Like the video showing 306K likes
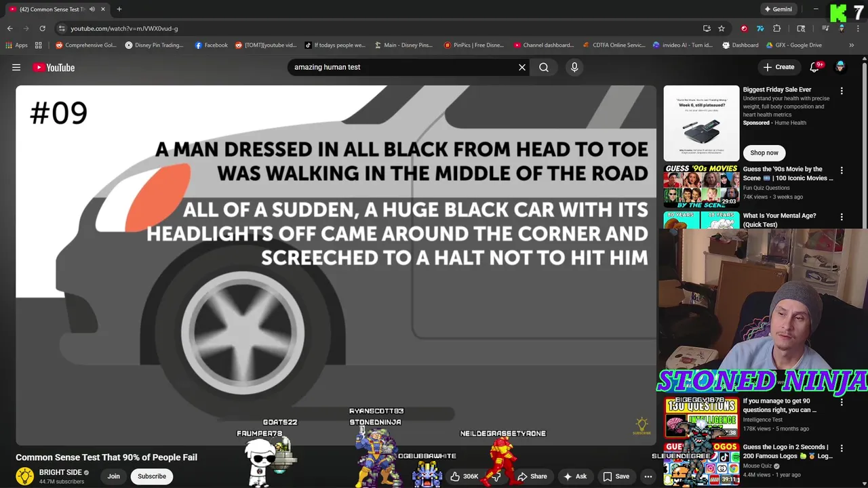Image resolution: width=868 pixels, height=488 pixels. (465, 476)
